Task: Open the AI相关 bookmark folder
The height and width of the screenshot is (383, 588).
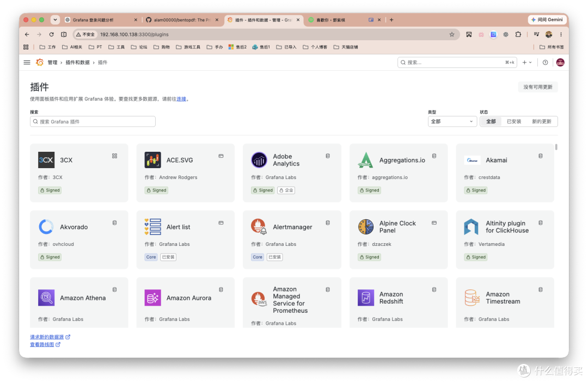Action: [72, 47]
